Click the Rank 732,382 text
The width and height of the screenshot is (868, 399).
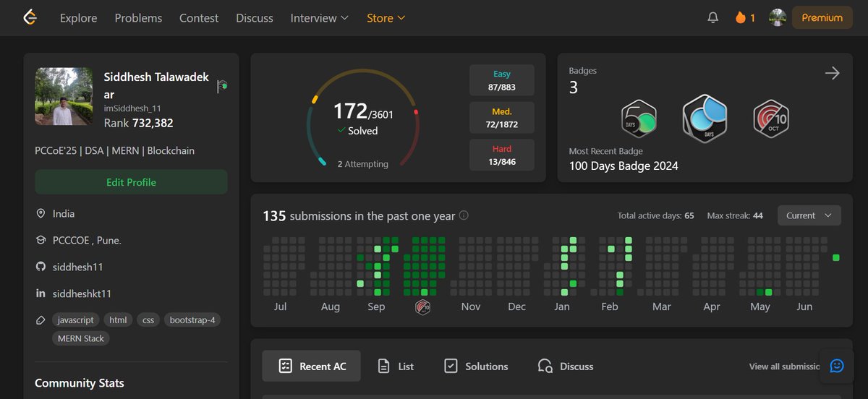click(139, 123)
